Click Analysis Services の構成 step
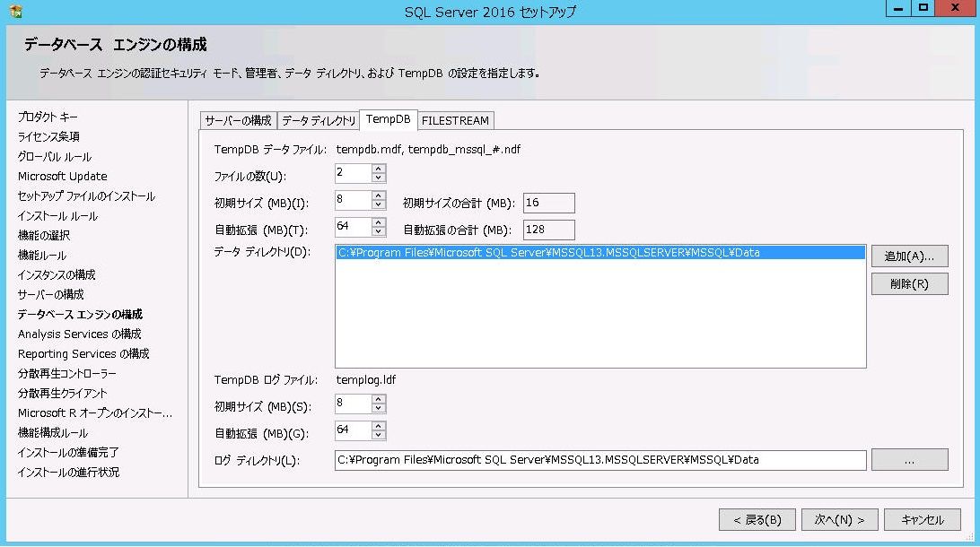 tap(79, 334)
